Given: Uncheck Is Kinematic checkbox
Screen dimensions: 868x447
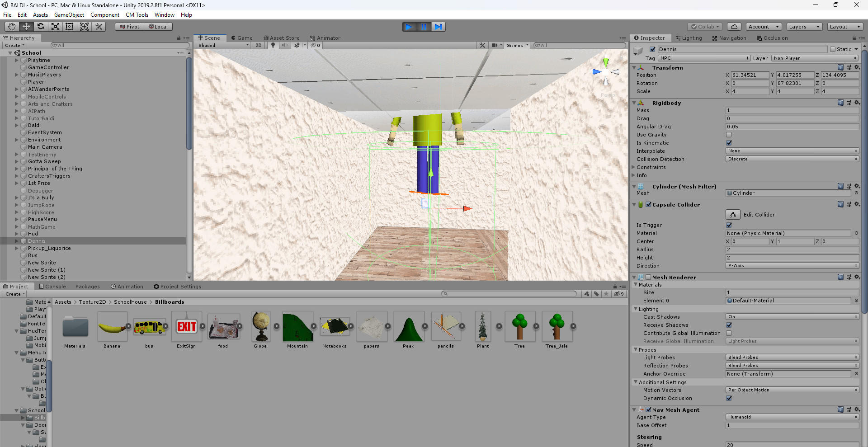Looking at the screenshot, I should (x=729, y=143).
